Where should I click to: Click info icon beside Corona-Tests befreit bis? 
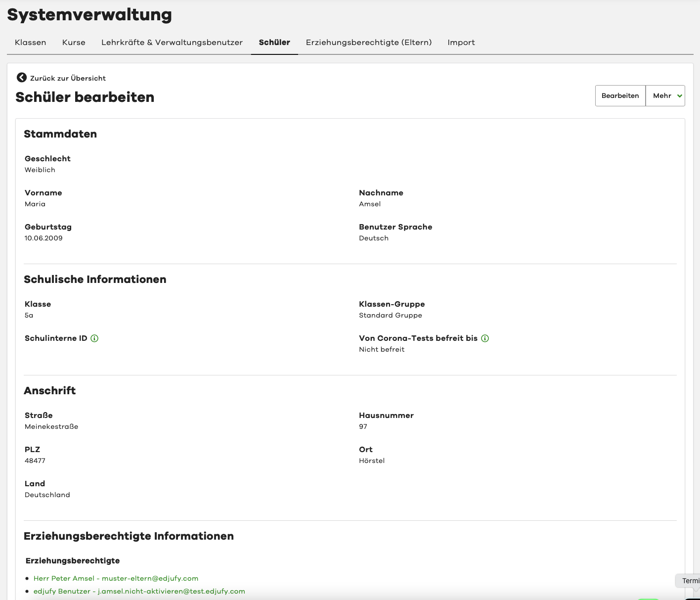click(x=485, y=338)
